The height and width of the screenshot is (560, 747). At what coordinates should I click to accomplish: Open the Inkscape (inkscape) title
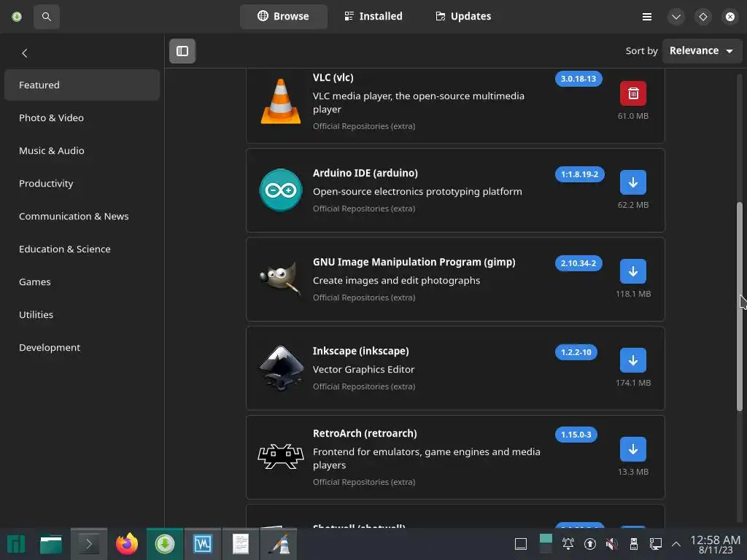coord(360,351)
